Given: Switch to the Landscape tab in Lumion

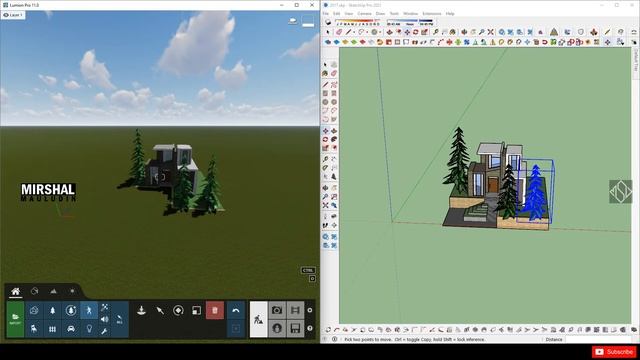Looking at the screenshot, I should coord(53,291).
